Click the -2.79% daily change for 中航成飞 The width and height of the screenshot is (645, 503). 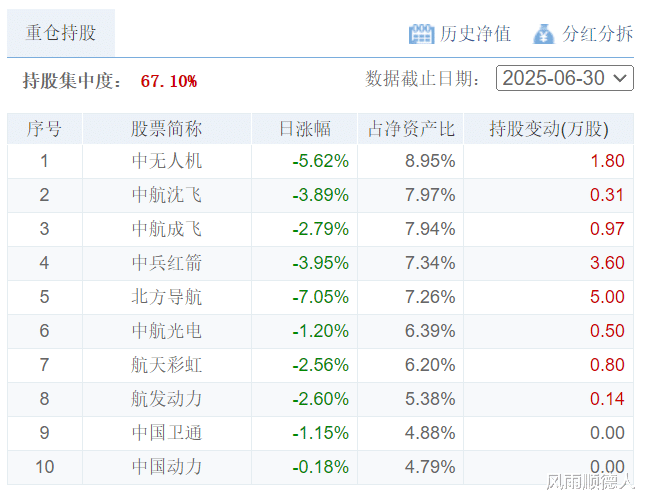click(321, 229)
